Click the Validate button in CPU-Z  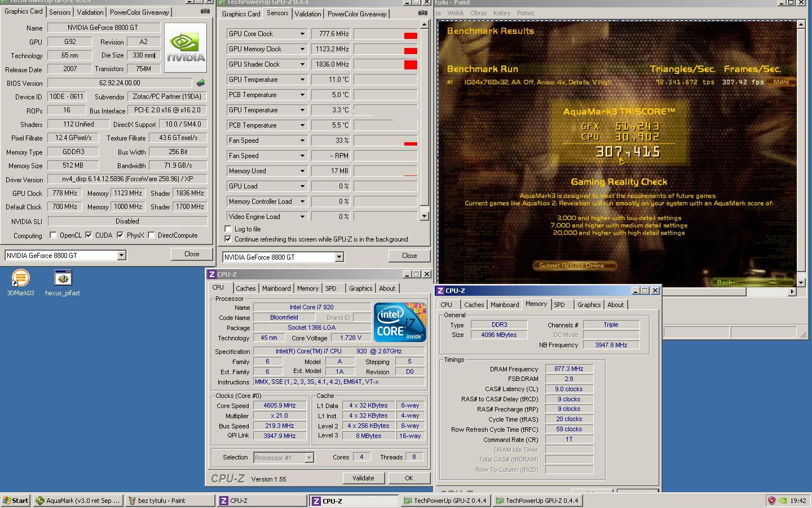click(363, 478)
